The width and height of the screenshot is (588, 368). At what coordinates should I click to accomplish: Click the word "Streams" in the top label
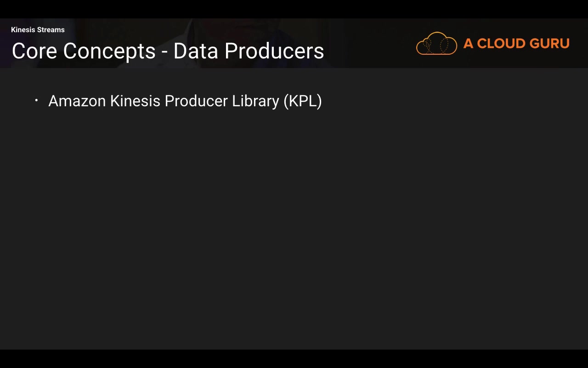coord(51,30)
